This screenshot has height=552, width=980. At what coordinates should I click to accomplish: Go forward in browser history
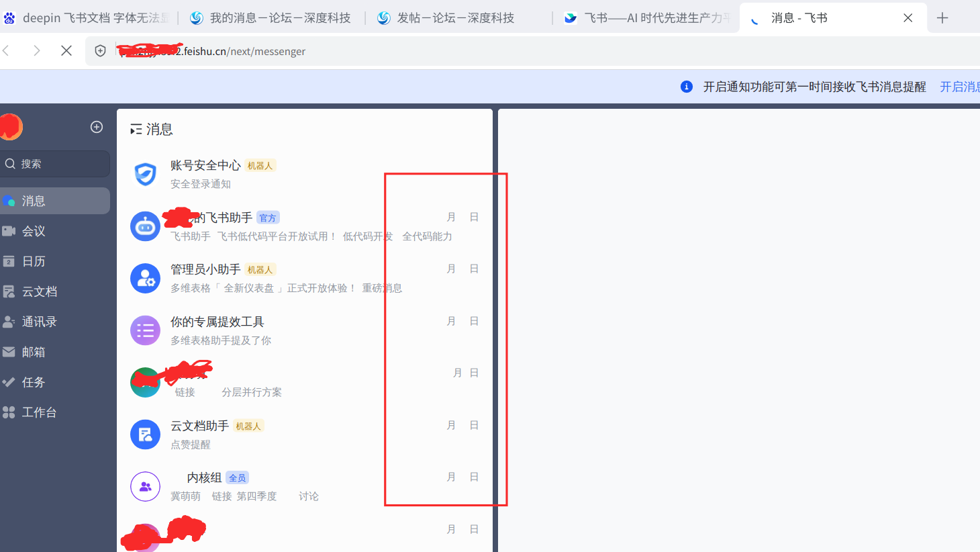[37, 51]
